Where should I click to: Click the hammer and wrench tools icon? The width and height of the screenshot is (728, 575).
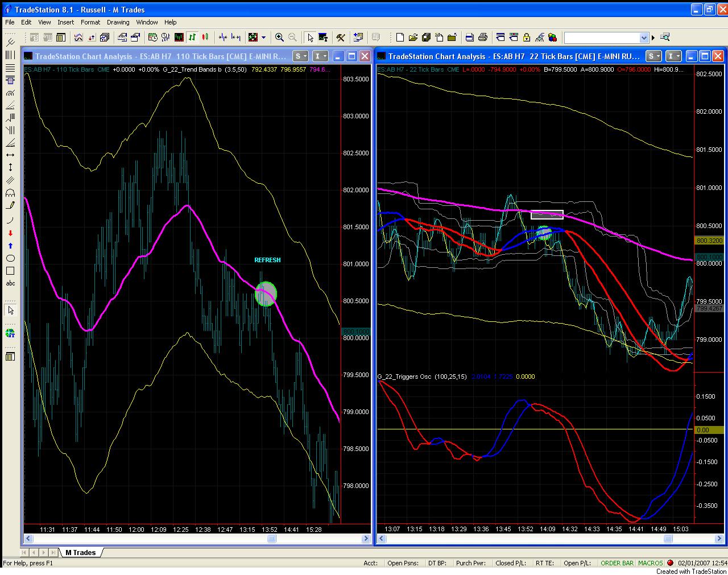click(340, 38)
